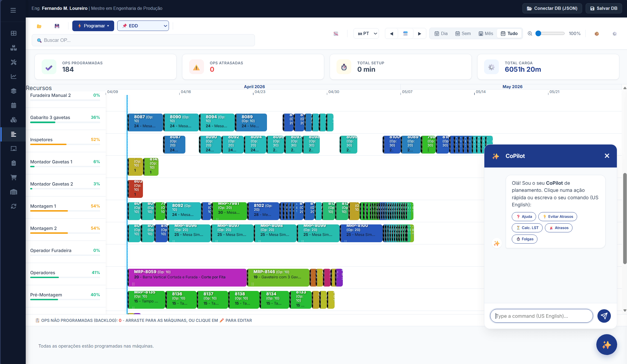This screenshot has width=627, height=364.
Task: Click the Atrasos quick action
Action: click(559, 228)
